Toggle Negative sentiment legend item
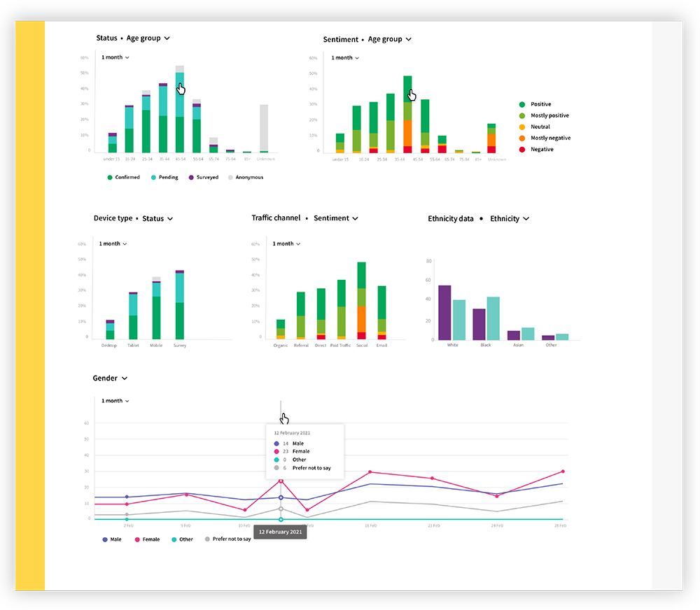This screenshot has width=700, height=610. (x=536, y=149)
